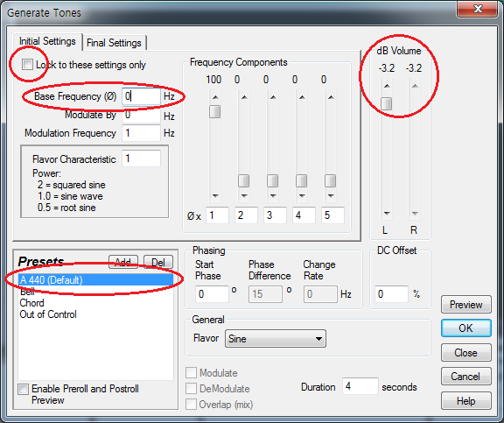Viewport: 504px width, 423px height.
Task: Click up arrow of slider above multiplier 5
Action: (x=331, y=97)
